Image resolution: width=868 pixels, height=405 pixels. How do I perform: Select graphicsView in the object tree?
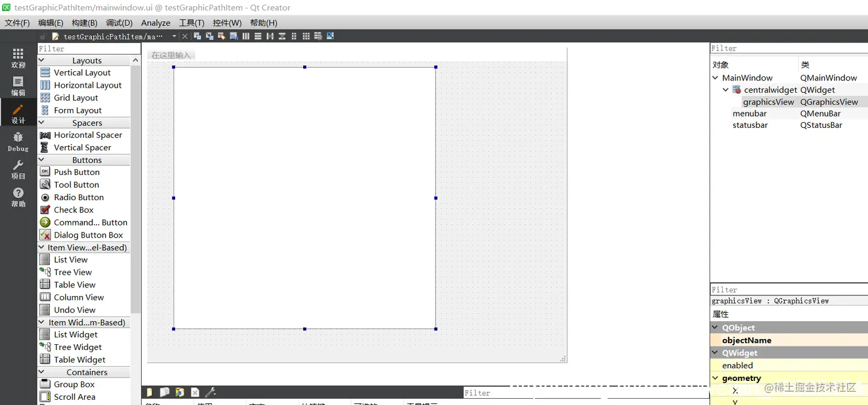pyautogui.click(x=769, y=102)
